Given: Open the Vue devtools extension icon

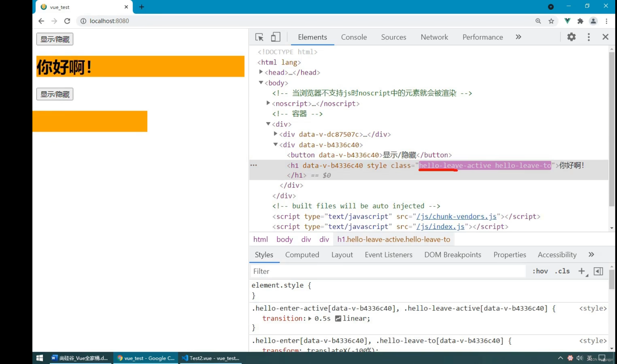Looking at the screenshot, I should pyautogui.click(x=567, y=21).
